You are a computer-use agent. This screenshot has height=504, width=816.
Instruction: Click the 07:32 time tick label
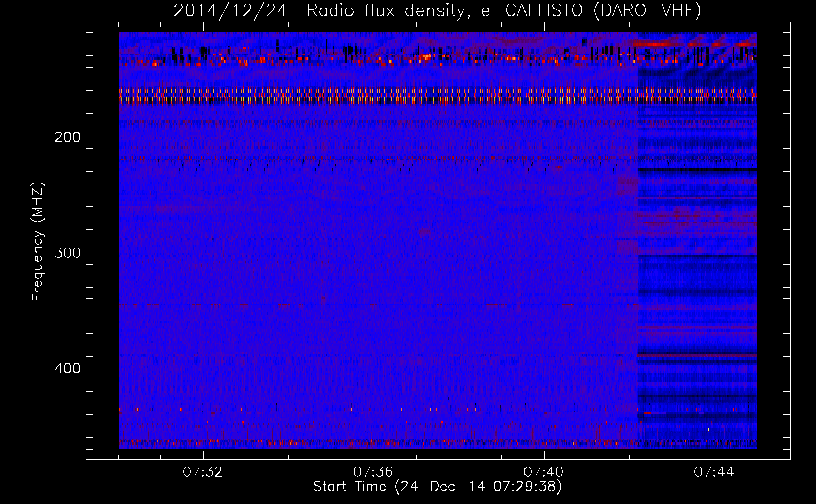(203, 472)
